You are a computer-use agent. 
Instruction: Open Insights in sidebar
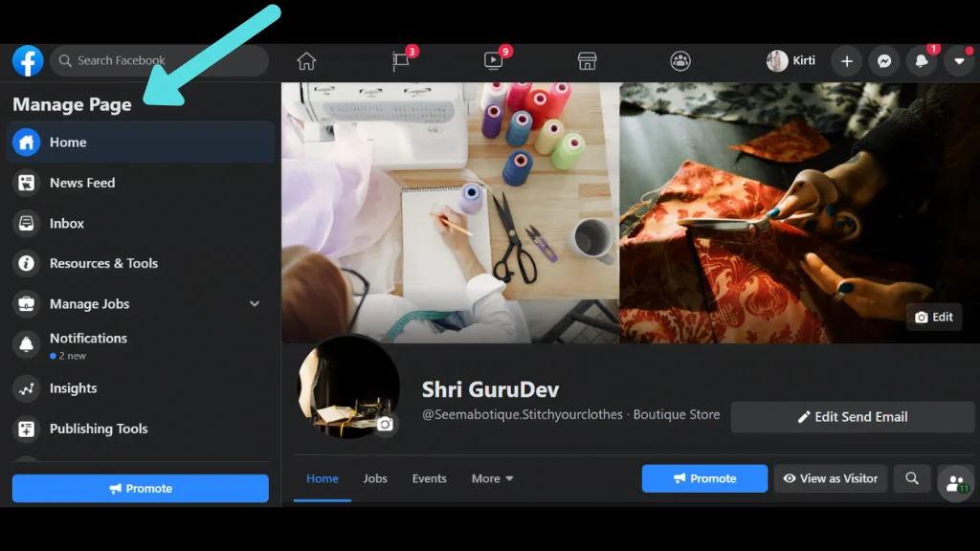(141, 388)
